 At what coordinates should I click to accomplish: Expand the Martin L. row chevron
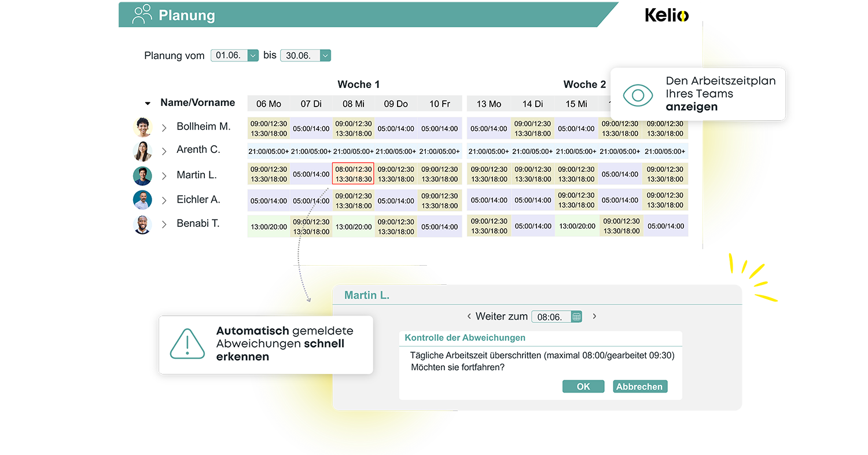pos(164,175)
